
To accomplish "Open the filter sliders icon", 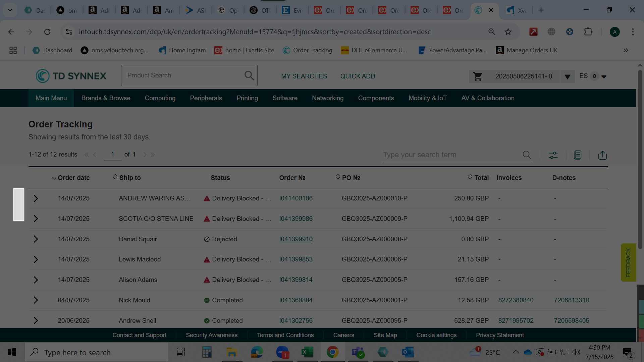I will (553, 155).
